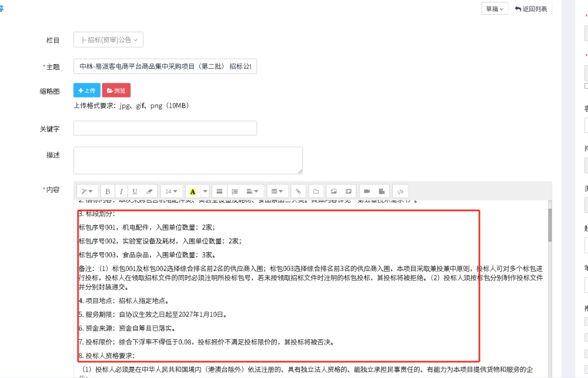
Task: Insert an ordered numbered list
Action: pyautogui.click(x=235, y=191)
